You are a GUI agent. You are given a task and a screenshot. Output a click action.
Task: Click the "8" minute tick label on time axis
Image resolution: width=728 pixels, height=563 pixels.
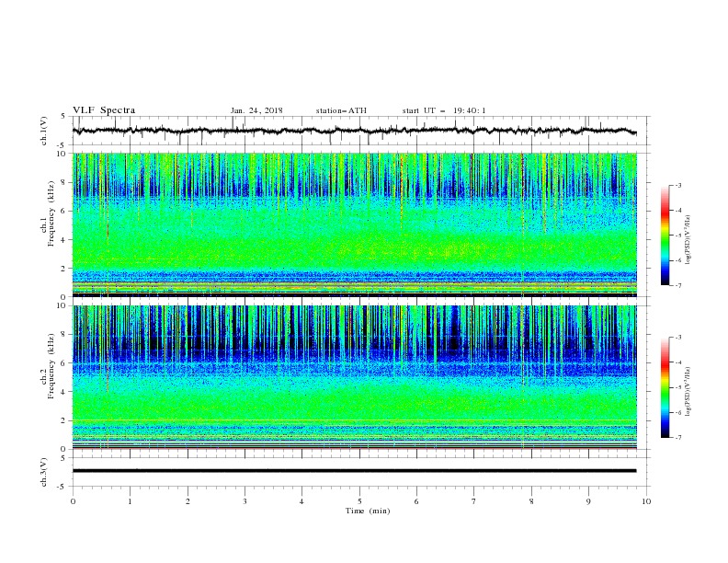(531, 501)
